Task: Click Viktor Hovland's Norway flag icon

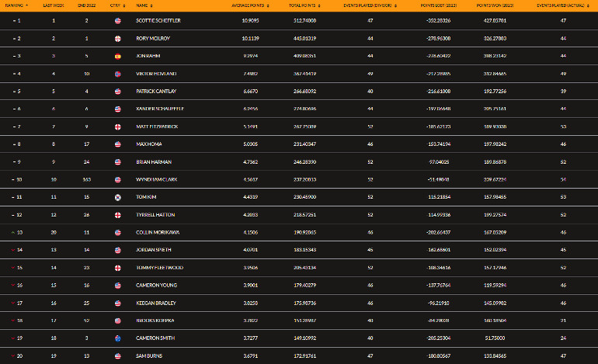Action: (118, 74)
